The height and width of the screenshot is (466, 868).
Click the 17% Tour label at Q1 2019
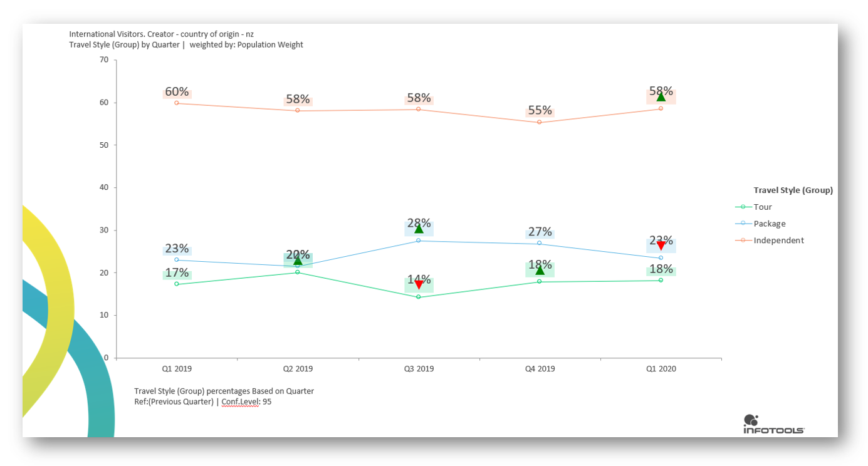tap(177, 273)
